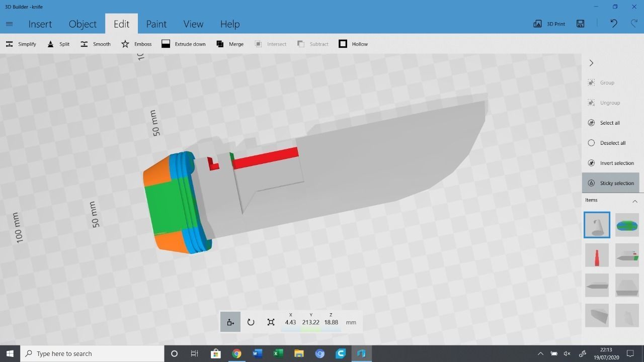Select the gray blade with red-green tip thumbnail
Image resolution: width=644 pixels, height=362 pixels.
point(627,255)
